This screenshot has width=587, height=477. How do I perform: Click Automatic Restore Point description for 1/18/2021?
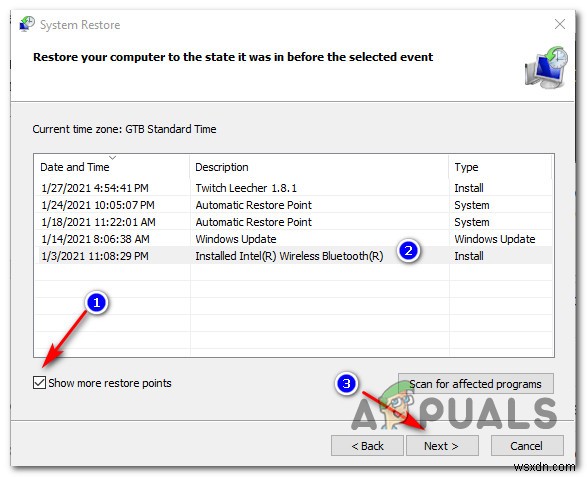pos(253,222)
